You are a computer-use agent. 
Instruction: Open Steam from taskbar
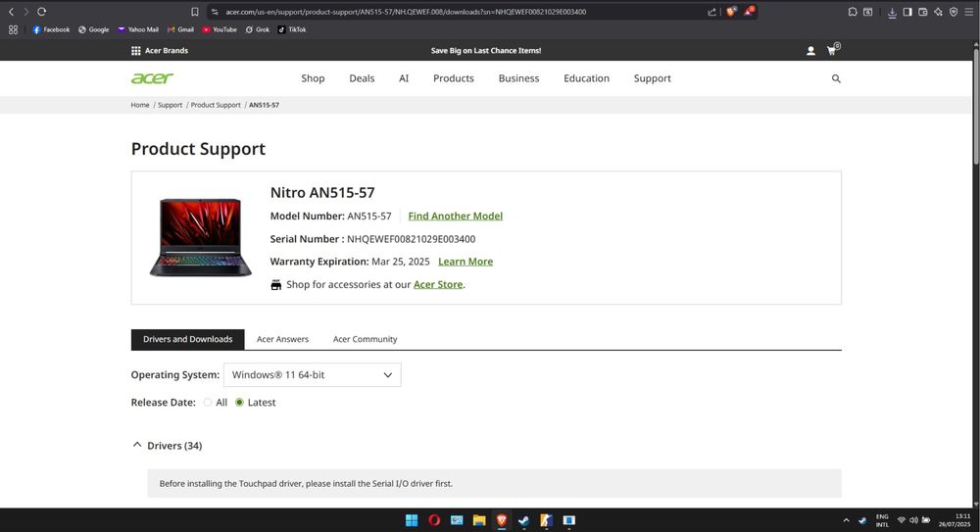[x=523, y=520]
